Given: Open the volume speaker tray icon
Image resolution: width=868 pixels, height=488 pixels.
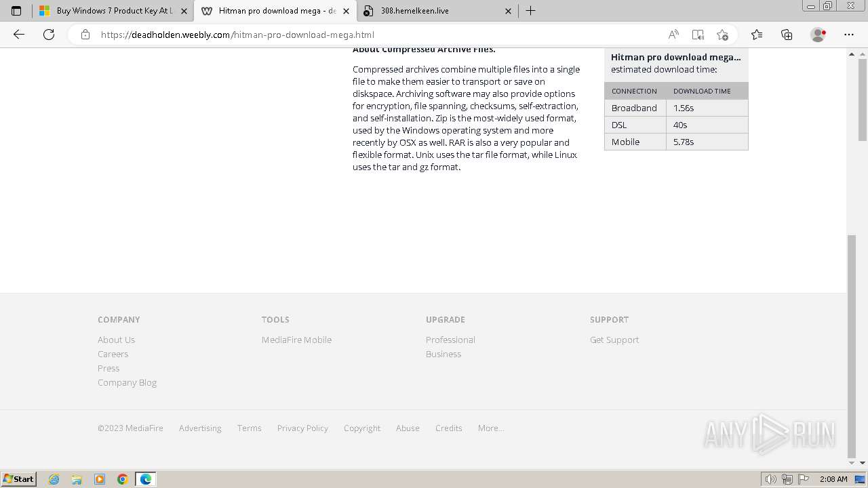Looking at the screenshot, I should [x=771, y=479].
